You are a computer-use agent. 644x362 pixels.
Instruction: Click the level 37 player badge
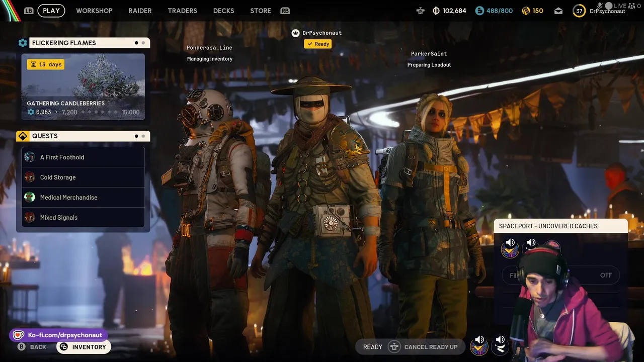(x=579, y=11)
